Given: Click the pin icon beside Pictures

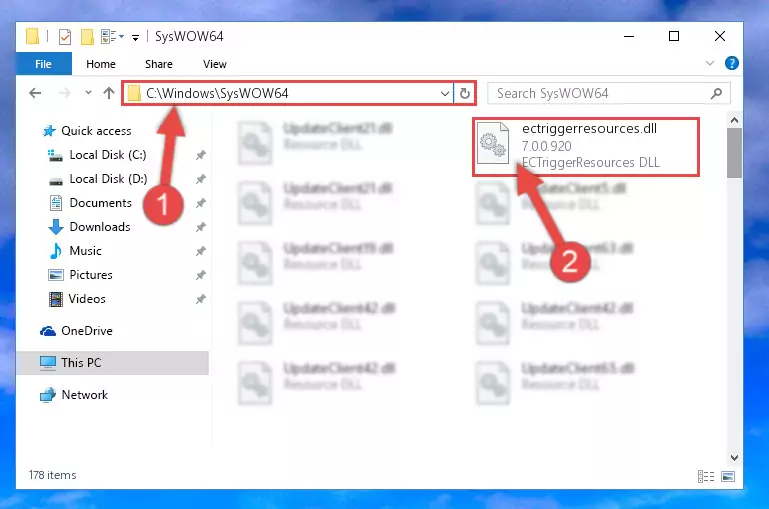Looking at the screenshot, I should pos(201,276).
